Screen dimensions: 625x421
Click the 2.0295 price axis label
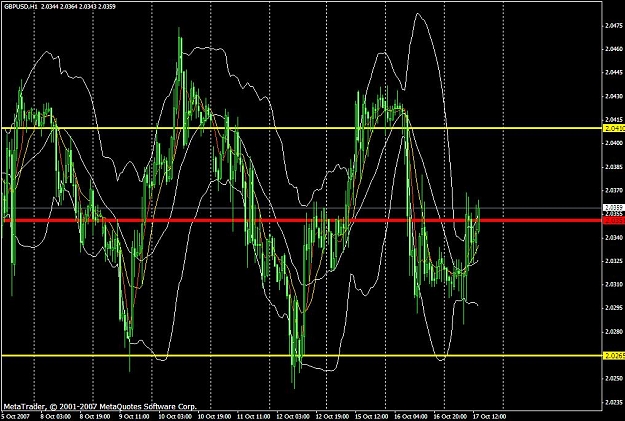[614, 308]
